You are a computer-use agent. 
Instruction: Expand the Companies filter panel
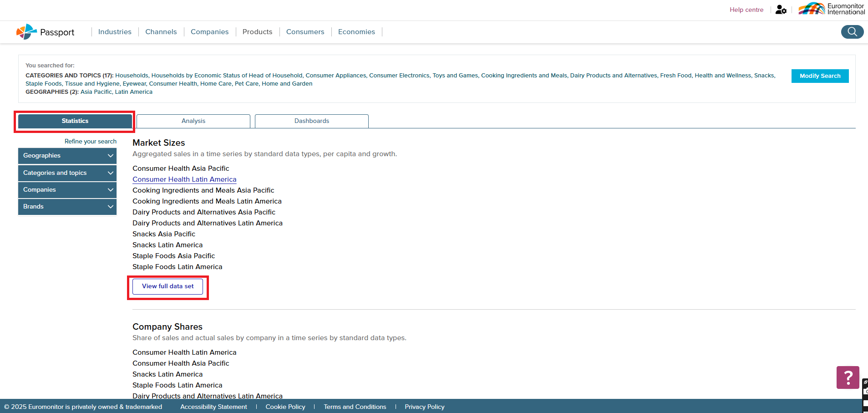point(67,190)
